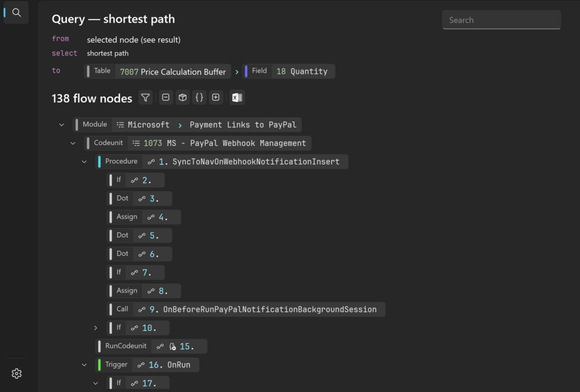Click link icon on Assign 8. node
Viewport: 580px width, 392px height.
[x=151, y=291]
